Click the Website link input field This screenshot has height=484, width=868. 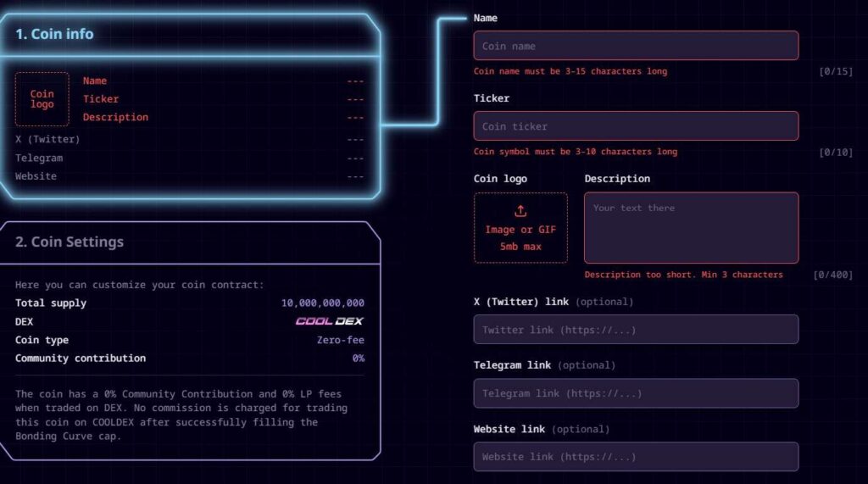click(636, 457)
